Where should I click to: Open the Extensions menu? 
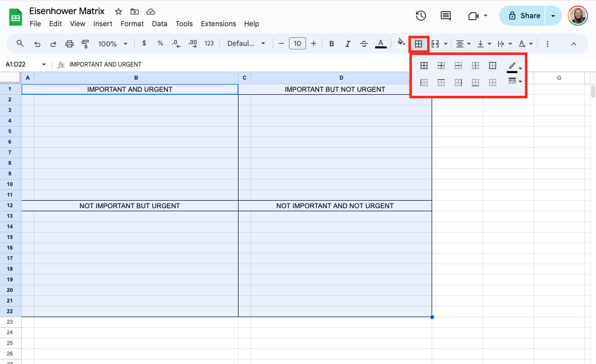click(218, 24)
